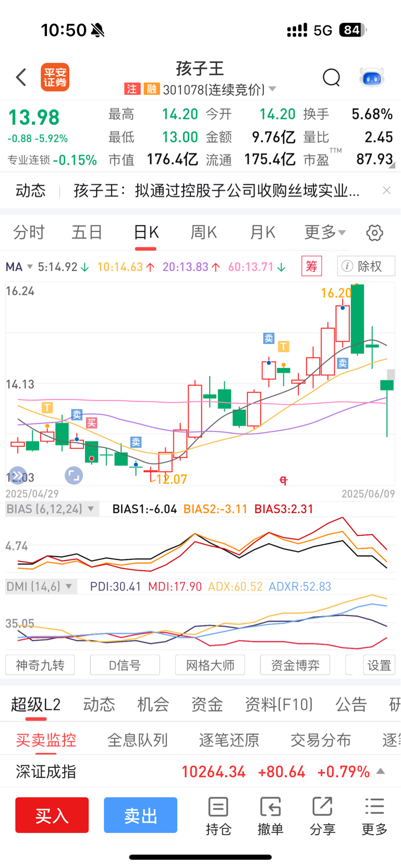This screenshot has width=401, height=868.
Task: Open the BIAS (6,12,24) indicator dropdown
Action: [51, 509]
